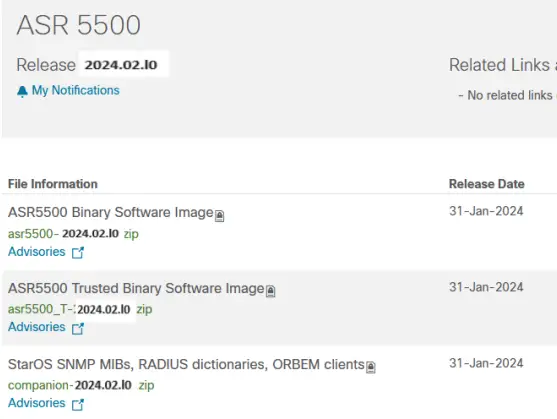Click the My Notifications bell icon
The height and width of the screenshot is (419, 557).
click(x=22, y=91)
